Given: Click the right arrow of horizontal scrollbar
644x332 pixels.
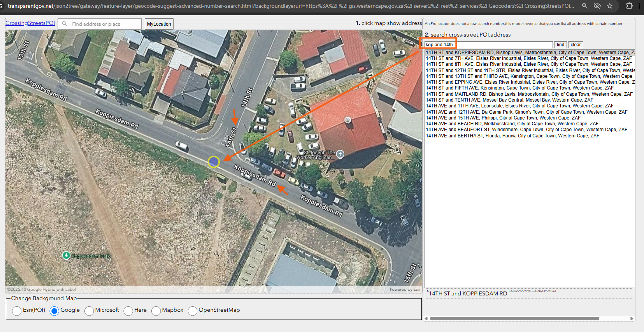Looking at the screenshot, I should click(632, 318).
